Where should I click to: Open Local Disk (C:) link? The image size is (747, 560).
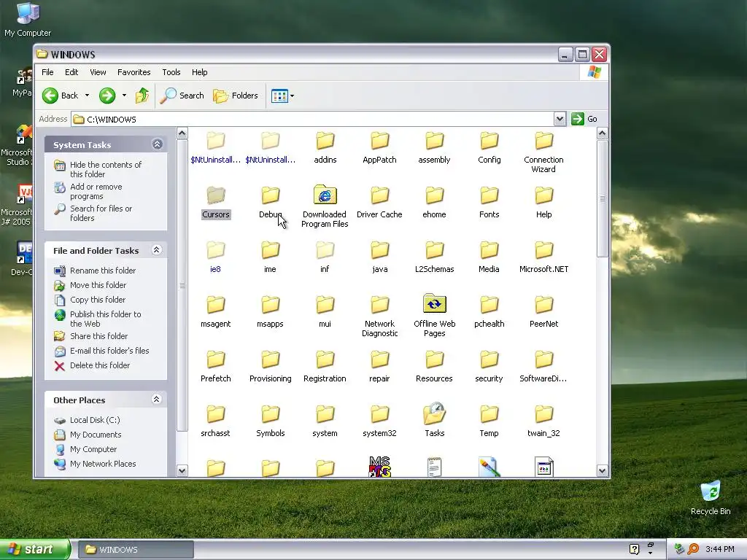(x=95, y=420)
